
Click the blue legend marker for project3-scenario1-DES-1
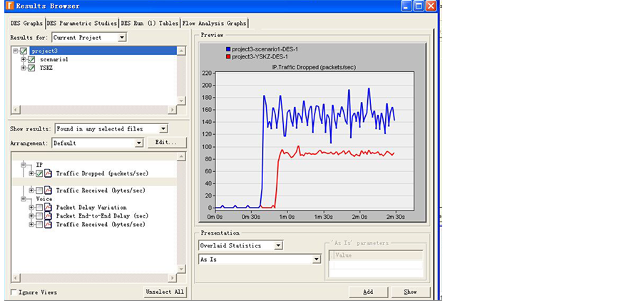tap(228, 49)
